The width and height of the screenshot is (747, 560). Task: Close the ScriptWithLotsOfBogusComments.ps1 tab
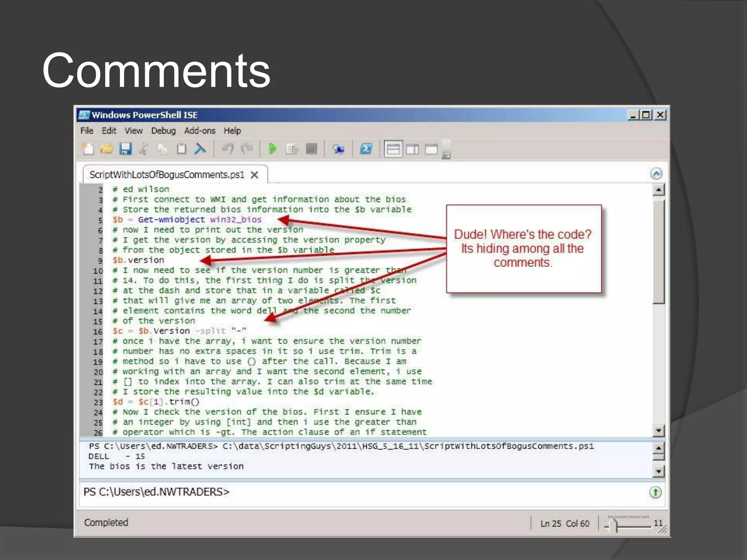255,175
